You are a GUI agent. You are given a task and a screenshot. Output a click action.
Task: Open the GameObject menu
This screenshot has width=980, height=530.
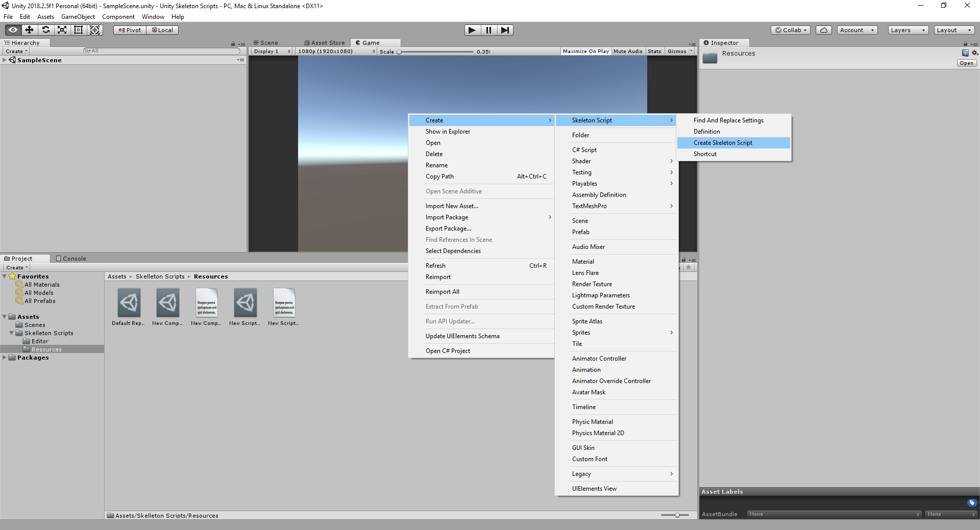coord(78,17)
